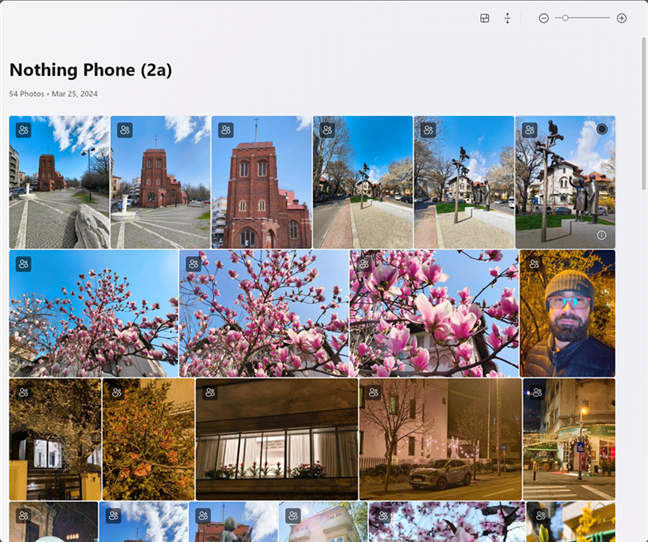Open the statue beside green lawn photo
Viewport: 648px width, 542px height.
[x=464, y=182]
